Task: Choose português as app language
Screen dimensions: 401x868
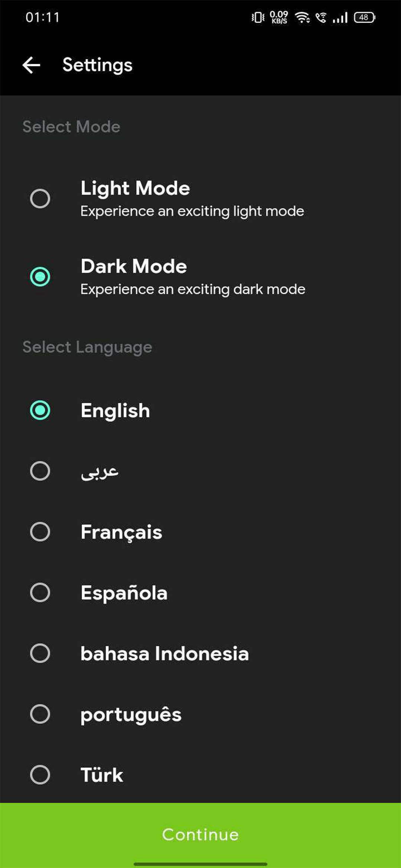Action: [40, 714]
